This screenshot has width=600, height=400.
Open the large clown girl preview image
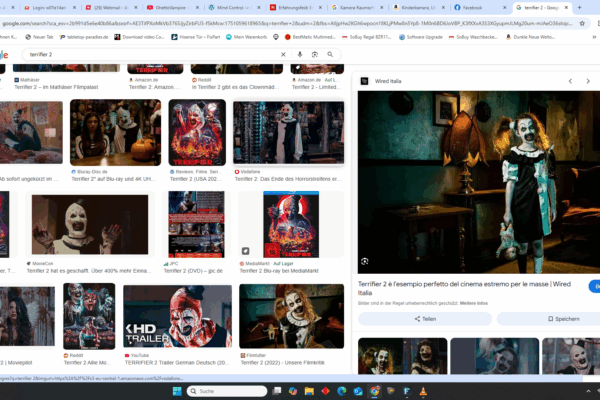pos(479,182)
